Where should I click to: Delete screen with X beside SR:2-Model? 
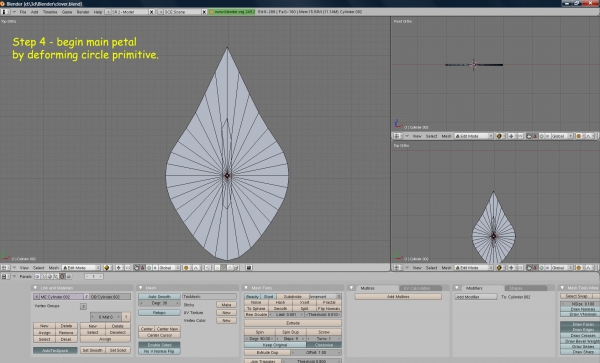(152, 12)
